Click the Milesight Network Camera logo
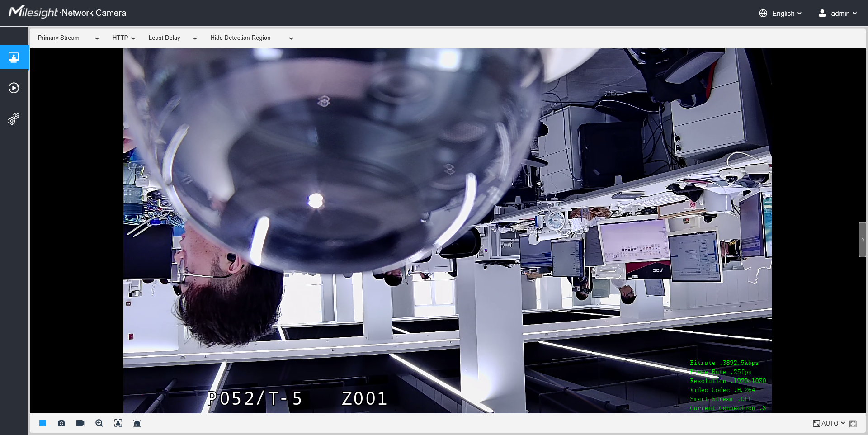868x435 pixels. (x=67, y=12)
